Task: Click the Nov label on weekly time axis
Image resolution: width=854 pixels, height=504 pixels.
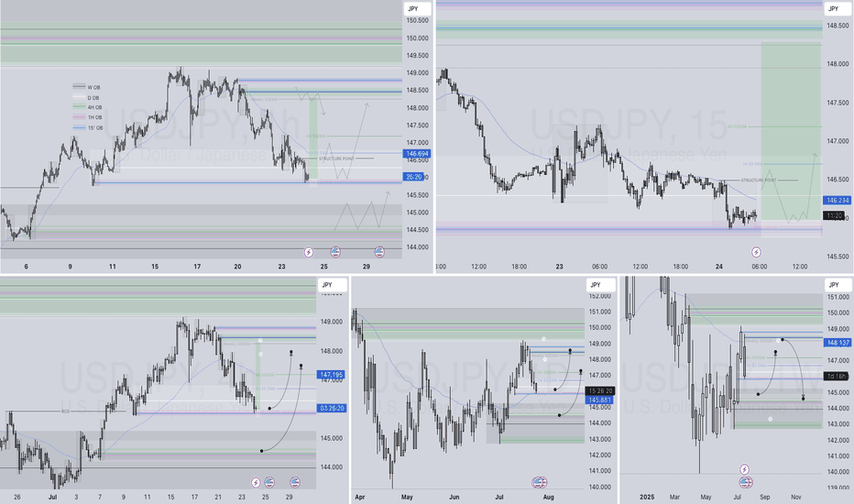Action: (x=796, y=497)
